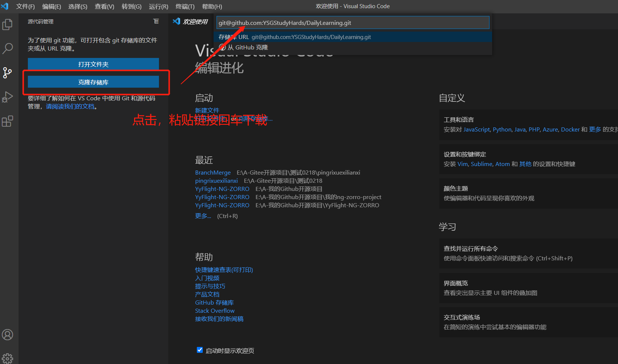Image resolution: width=618 pixels, height=364 pixels.
Task: Uncheck 启动时显示欢迎页 checkbox
Action: pos(200,350)
